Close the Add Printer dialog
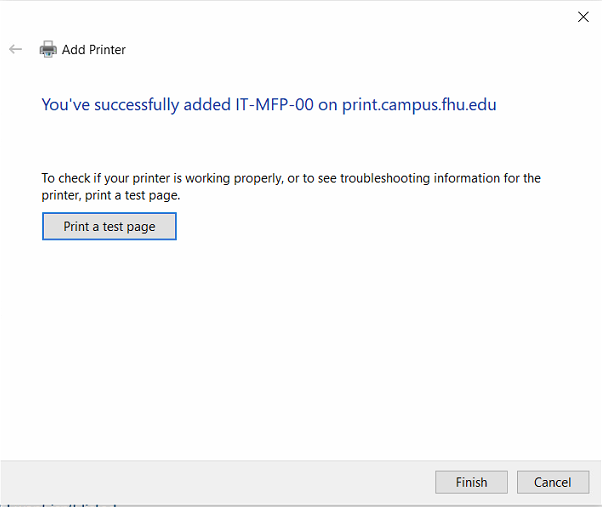This screenshot has height=507, width=602. pos(583,17)
